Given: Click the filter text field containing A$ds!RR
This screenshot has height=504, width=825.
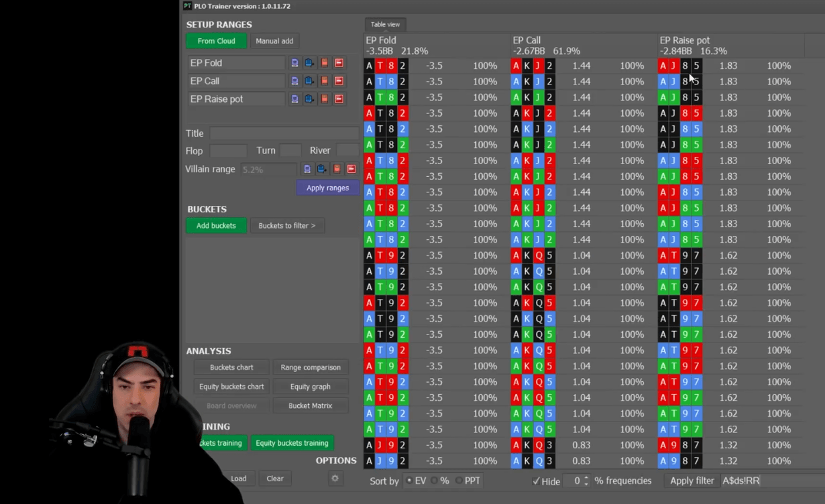Looking at the screenshot, I should (x=771, y=481).
